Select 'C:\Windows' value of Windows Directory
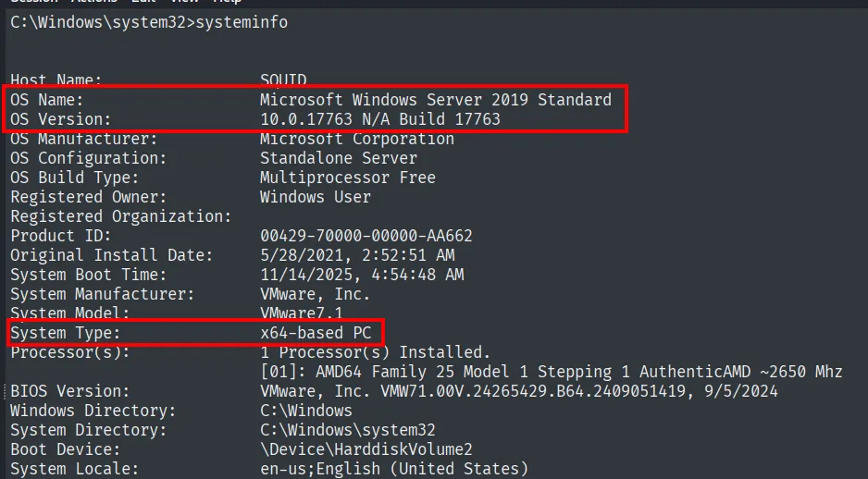 click(306, 411)
